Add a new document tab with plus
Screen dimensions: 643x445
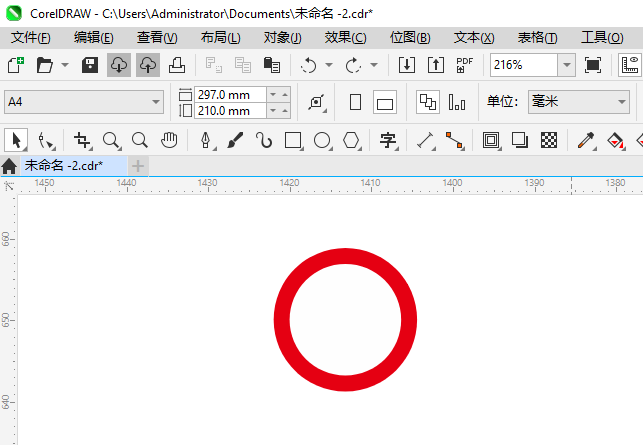tap(138, 166)
